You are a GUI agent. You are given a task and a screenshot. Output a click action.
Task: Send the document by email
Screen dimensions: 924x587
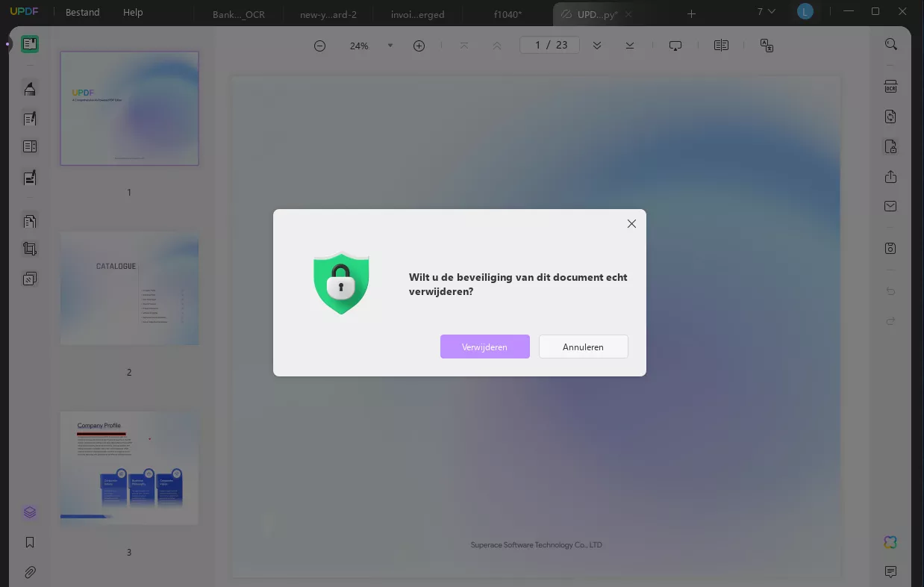tap(890, 206)
